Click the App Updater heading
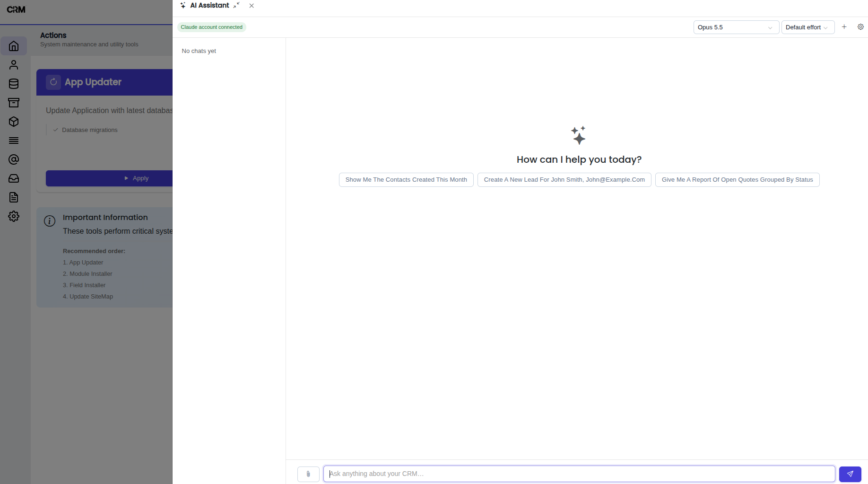Screen dimensions: 868x484 [x=93, y=82]
